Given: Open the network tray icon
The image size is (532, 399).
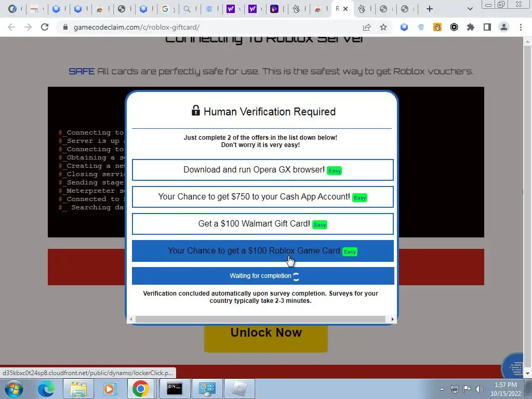Looking at the screenshot, I should click(x=454, y=389).
